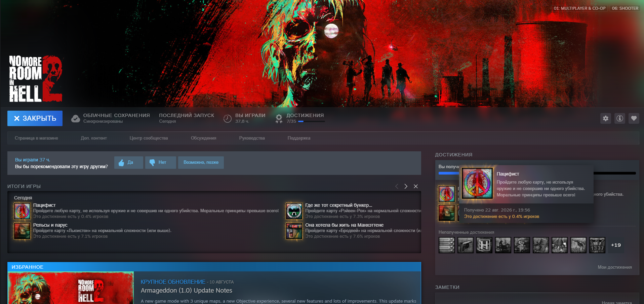Click the 1337 unearned achievement icon
644x304 pixels.
[597, 245]
